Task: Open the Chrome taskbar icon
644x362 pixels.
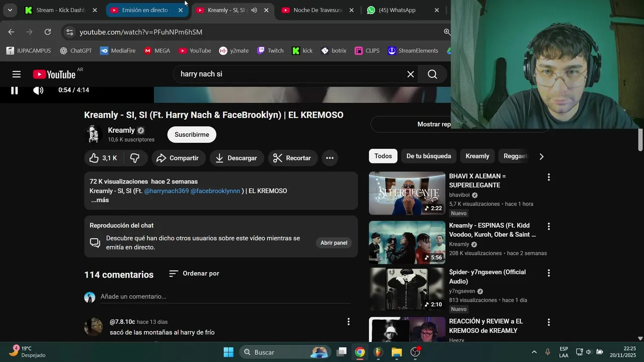Action: 360,352
